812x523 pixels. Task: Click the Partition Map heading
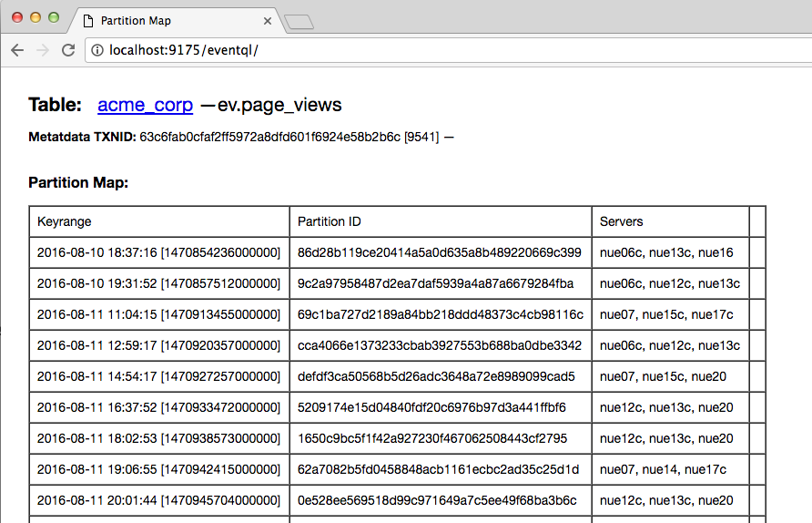78,182
